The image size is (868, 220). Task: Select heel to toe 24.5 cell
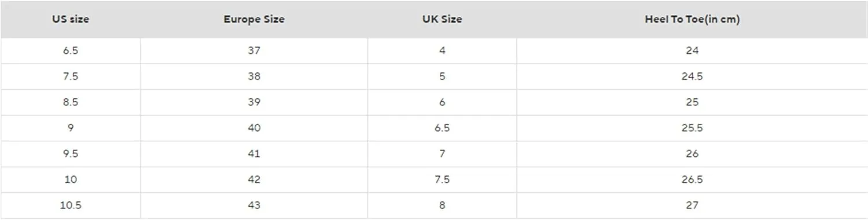pos(692,76)
